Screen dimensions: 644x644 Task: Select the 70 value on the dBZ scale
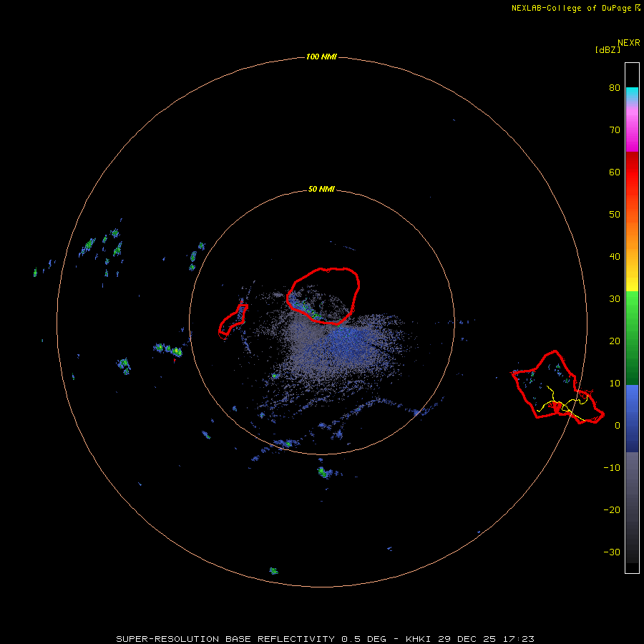coord(615,130)
